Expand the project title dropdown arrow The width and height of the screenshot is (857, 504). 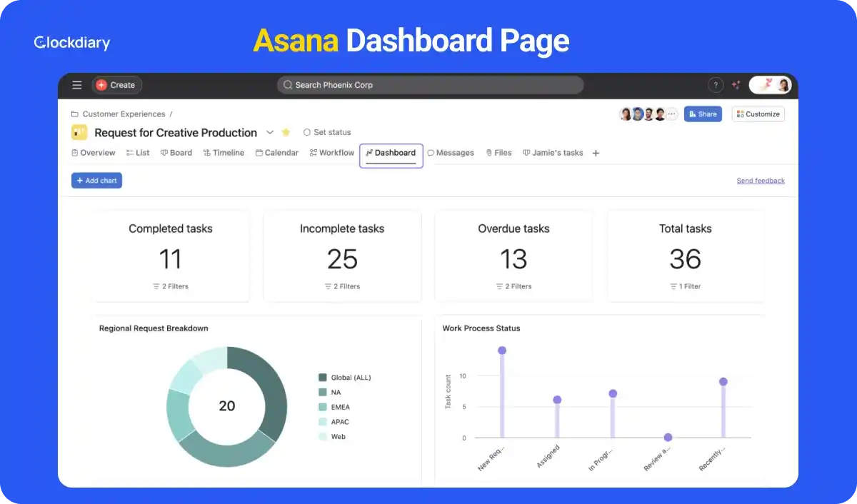(270, 132)
